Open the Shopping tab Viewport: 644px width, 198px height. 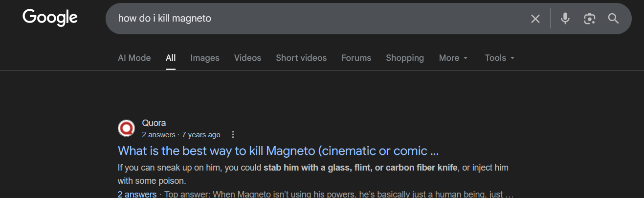click(x=404, y=58)
